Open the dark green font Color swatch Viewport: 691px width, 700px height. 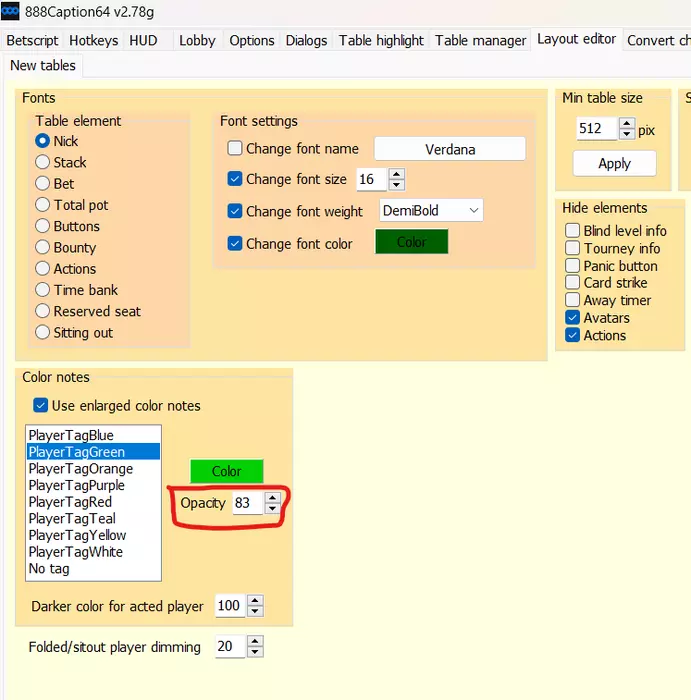(412, 242)
